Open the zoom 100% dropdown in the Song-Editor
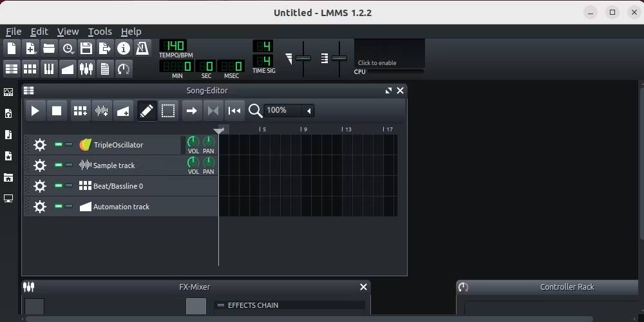Image resolution: width=644 pixels, height=322 pixels. point(309,111)
